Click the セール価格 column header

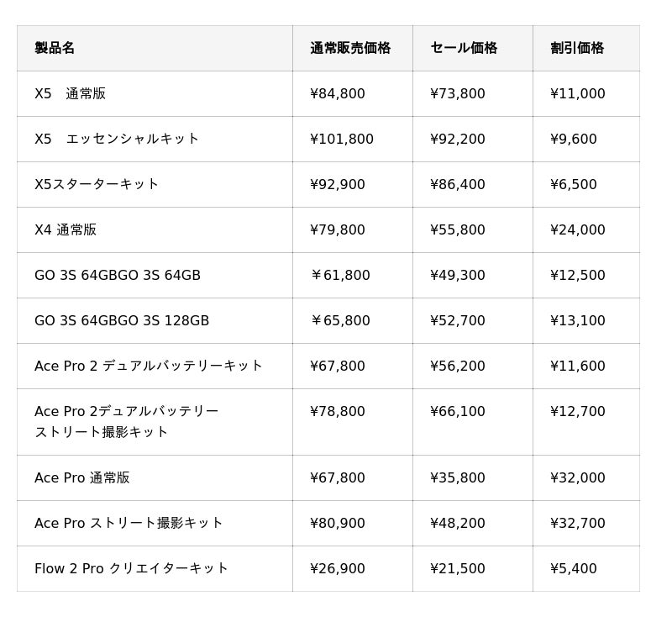coord(464,48)
